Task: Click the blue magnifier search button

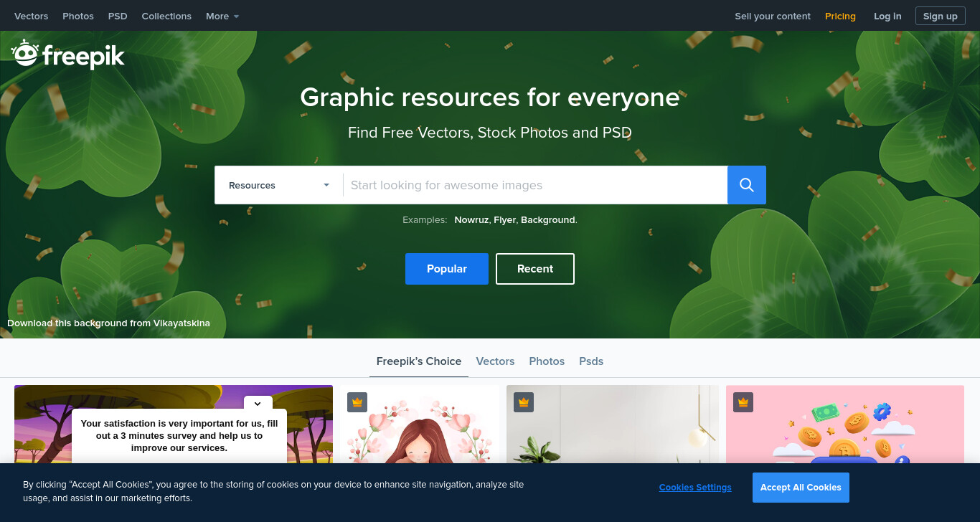Action: click(x=747, y=185)
